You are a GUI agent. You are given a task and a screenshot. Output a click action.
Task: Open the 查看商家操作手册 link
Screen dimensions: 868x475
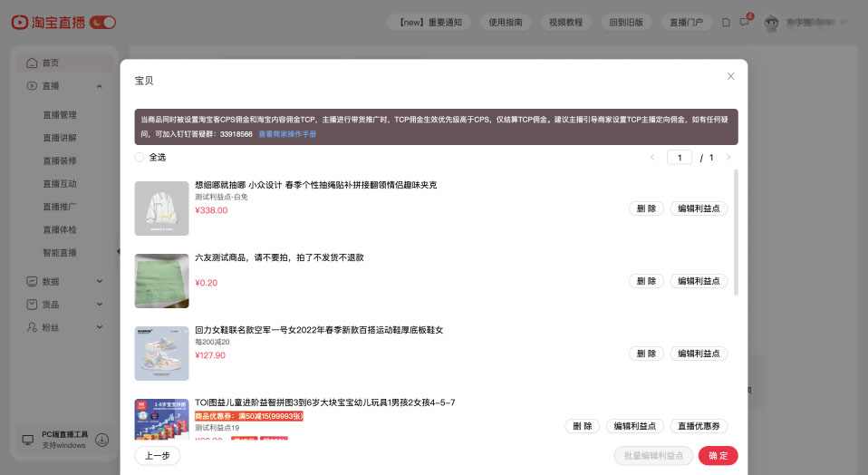[287, 134]
